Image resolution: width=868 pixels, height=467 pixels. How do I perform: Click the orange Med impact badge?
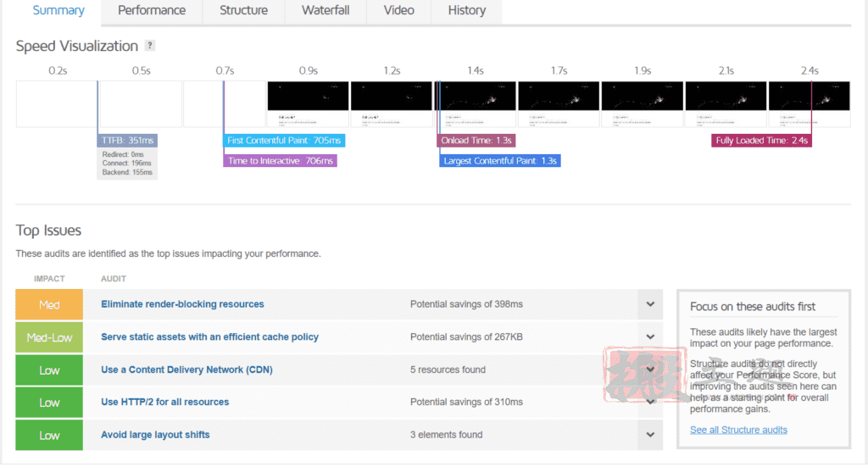(x=49, y=304)
